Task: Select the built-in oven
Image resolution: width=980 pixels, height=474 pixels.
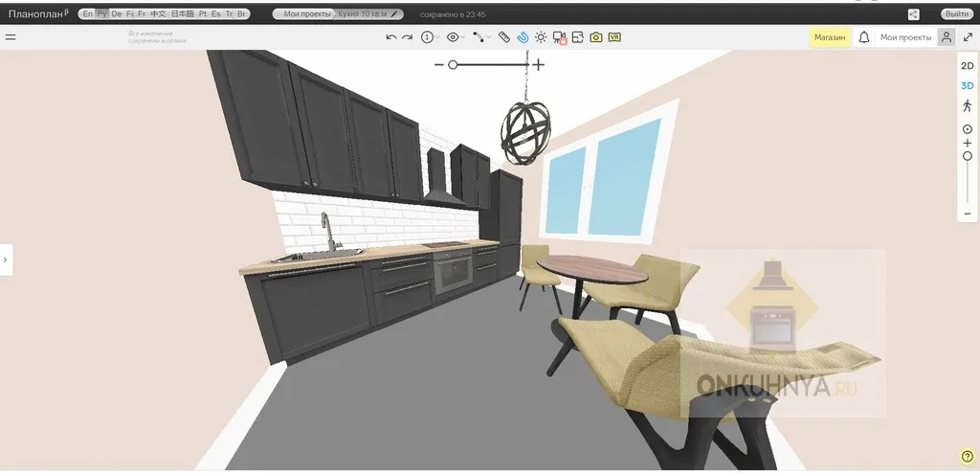Action: pos(453,272)
